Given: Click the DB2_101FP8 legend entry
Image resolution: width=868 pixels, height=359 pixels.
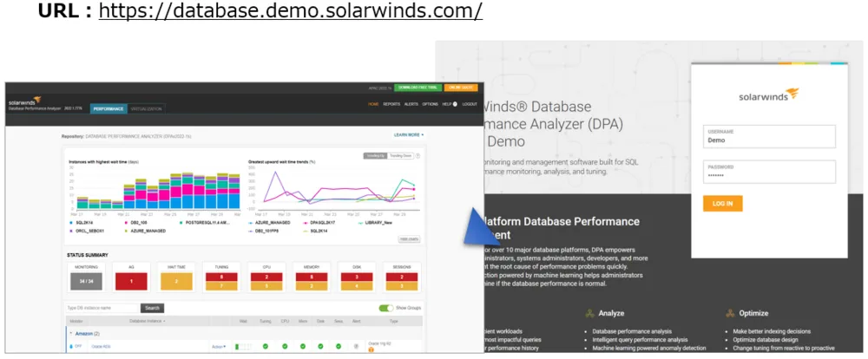Looking at the screenshot, I should click(x=262, y=230).
